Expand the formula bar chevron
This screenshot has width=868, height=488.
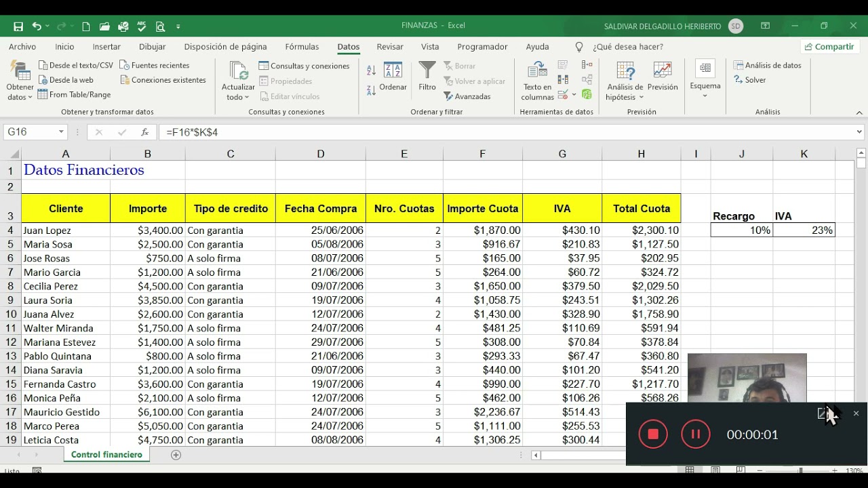859,132
